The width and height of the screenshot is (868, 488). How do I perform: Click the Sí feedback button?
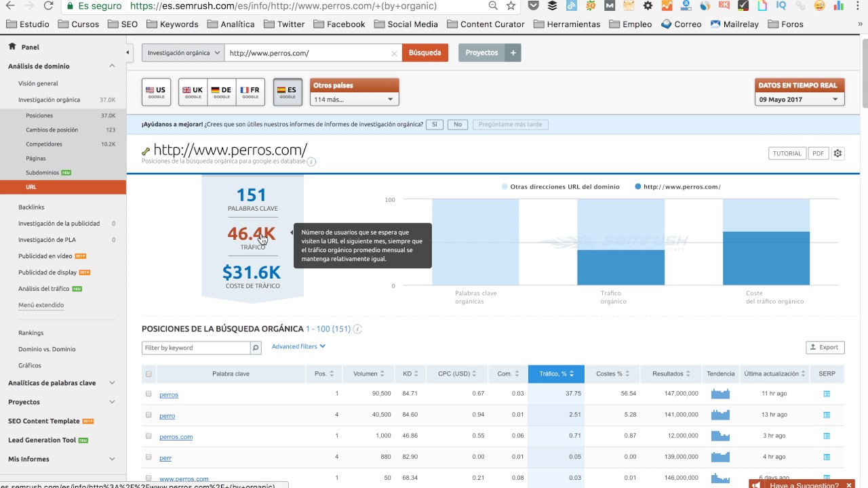(x=435, y=125)
